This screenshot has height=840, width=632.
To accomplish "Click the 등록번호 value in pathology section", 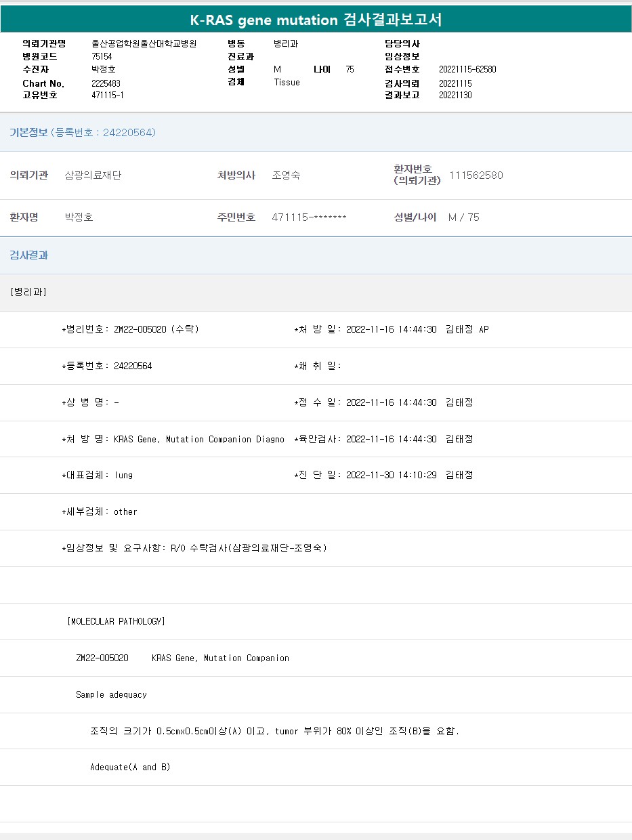I will pyautogui.click(x=133, y=366).
